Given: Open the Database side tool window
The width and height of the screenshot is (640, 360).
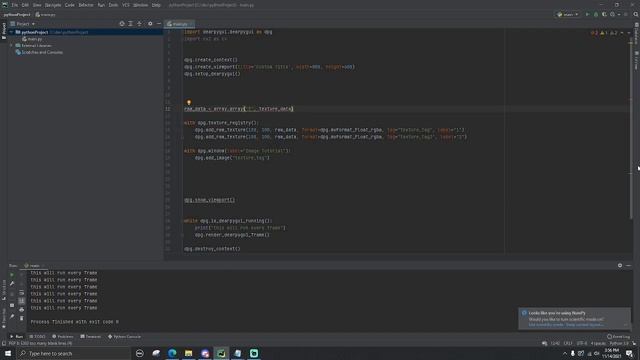Looking at the screenshot, I should [636, 34].
